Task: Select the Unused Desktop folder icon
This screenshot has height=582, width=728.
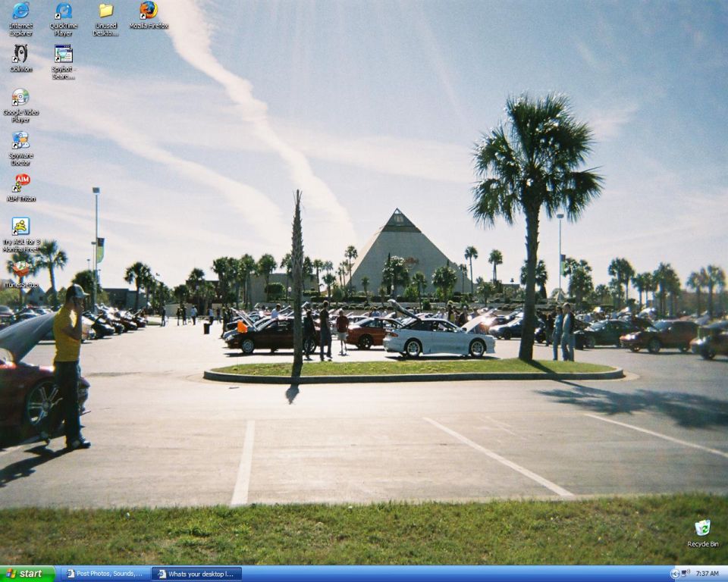Action: (106, 17)
